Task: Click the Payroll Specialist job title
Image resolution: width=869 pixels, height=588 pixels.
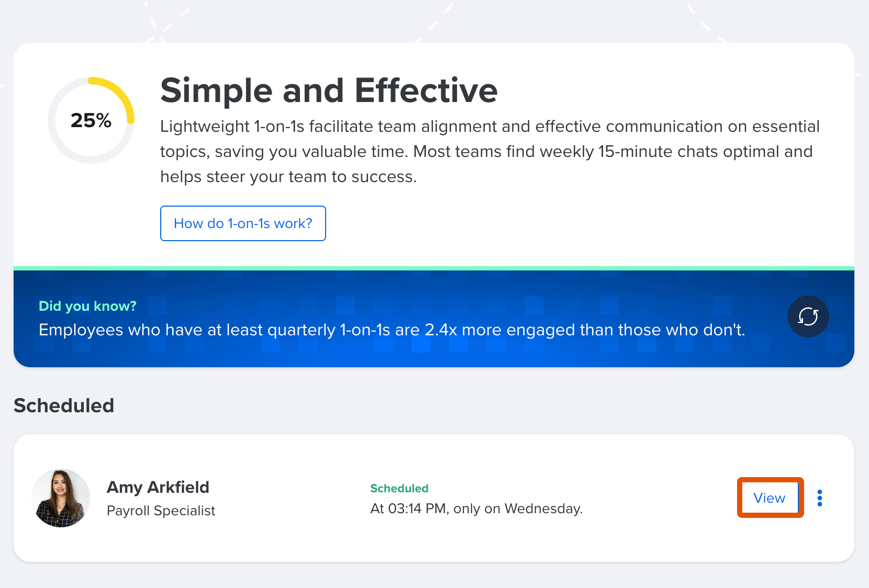Action: pyautogui.click(x=161, y=511)
